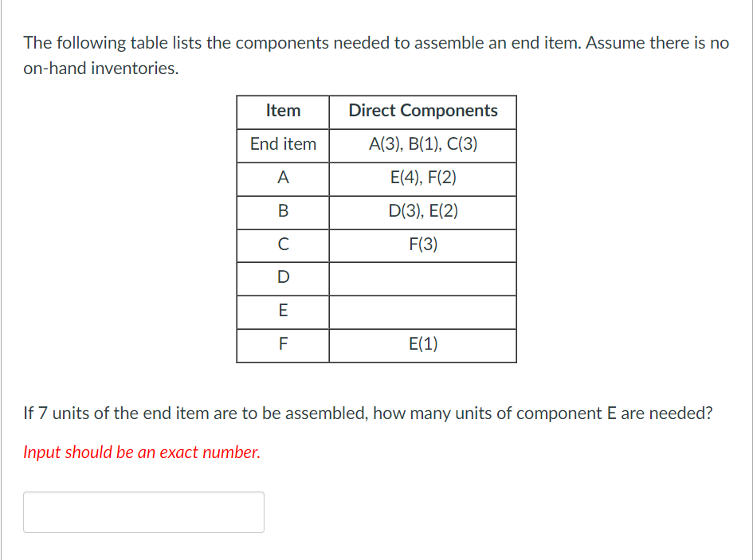Click the row label F
The width and height of the screenshot is (753, 560).
(283, 345)
